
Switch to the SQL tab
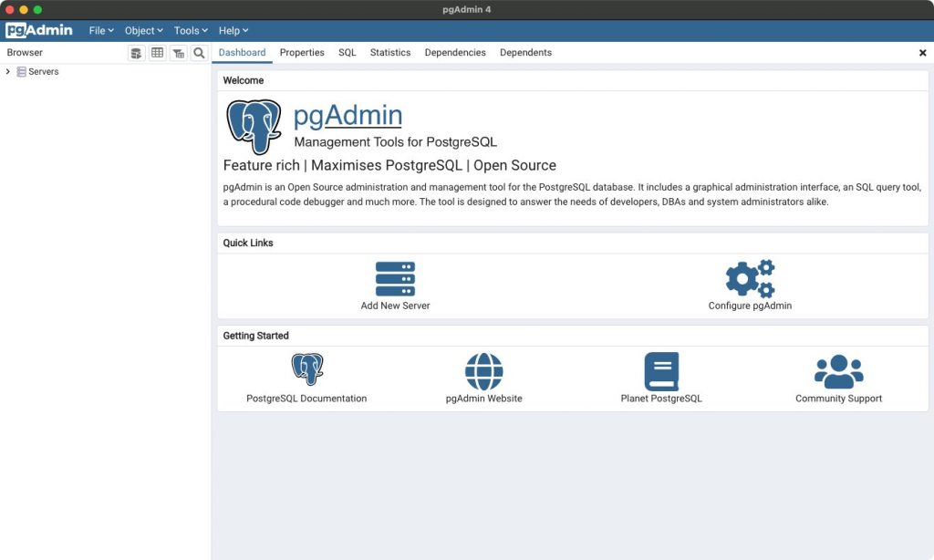click(x=347, y=53)
